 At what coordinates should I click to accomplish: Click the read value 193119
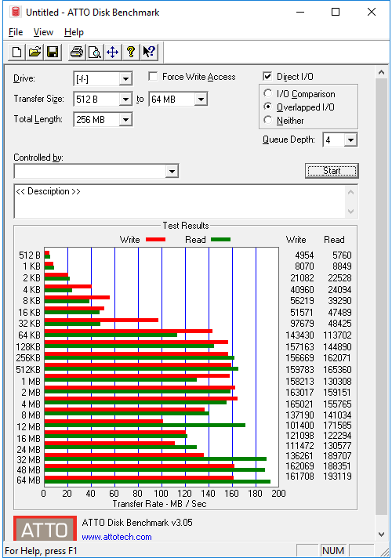click(337, 476)
